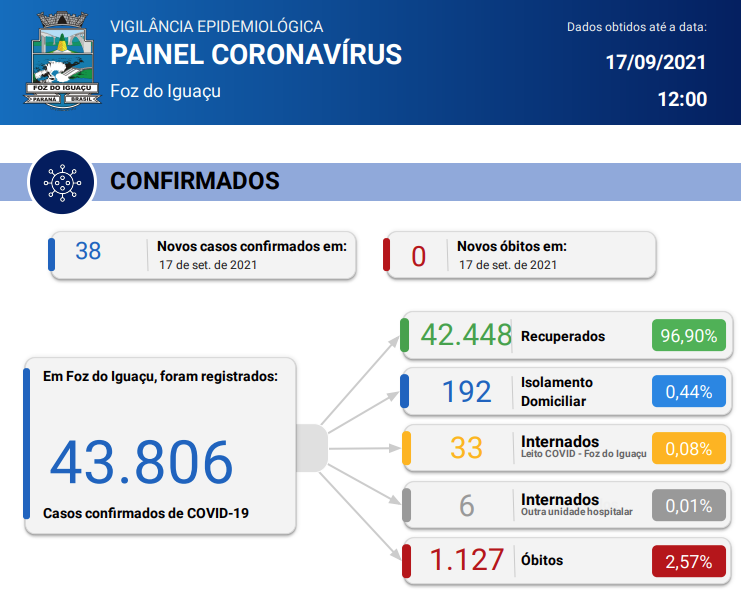The image size is (741, 596).
Task: Click the Recuperados label
Action: tap(563, 336)
